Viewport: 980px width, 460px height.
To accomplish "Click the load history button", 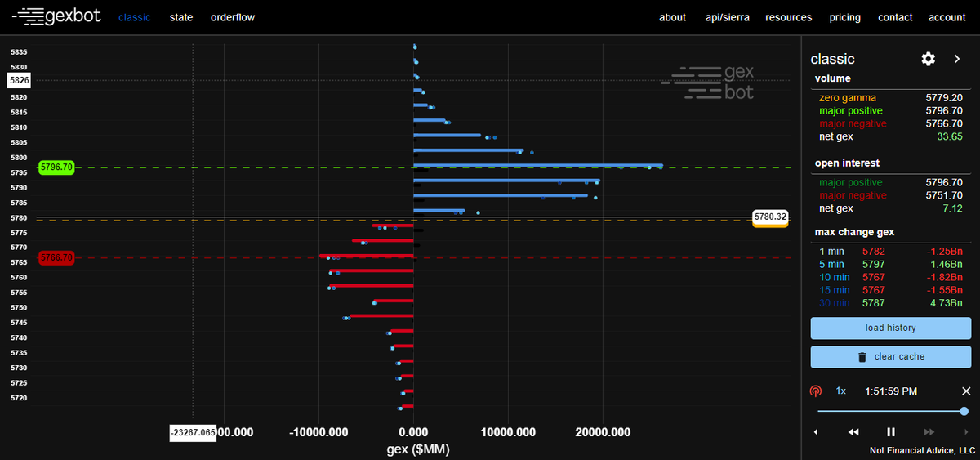I will pos(890,328).
